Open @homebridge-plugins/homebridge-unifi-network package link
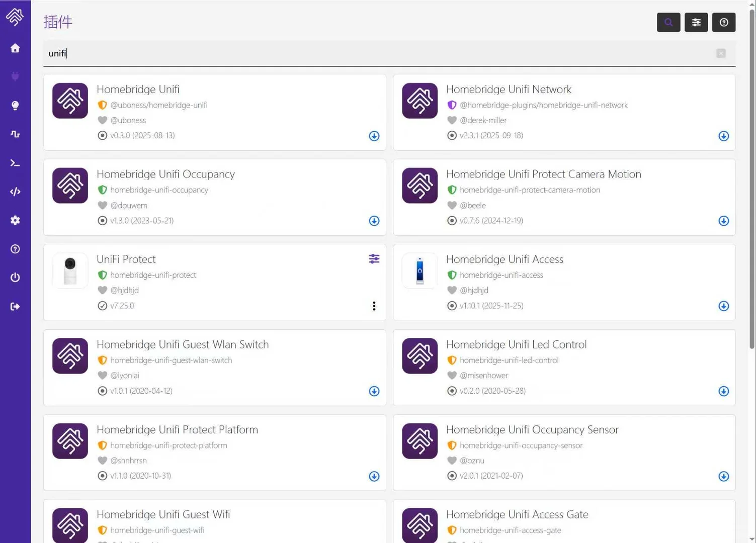Image resolution: width=756 pixels, height=543 pixels. (x=544, y=105)
